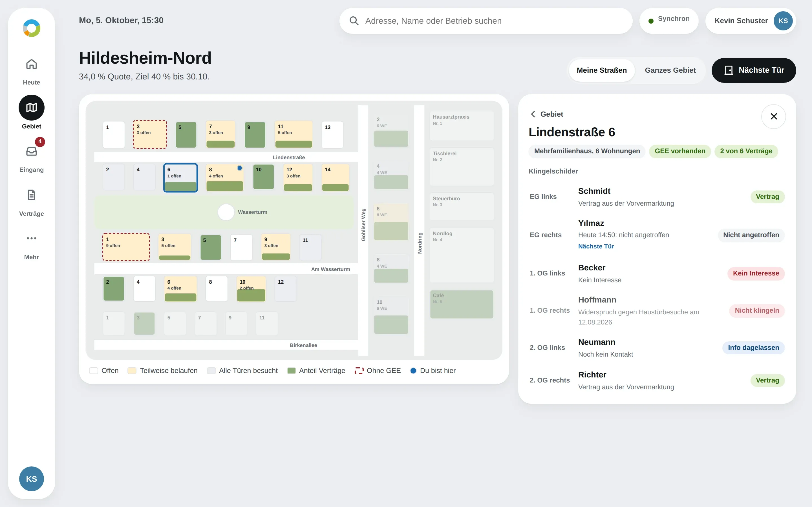Switch to Meine Straßen view

coord(602,70)
